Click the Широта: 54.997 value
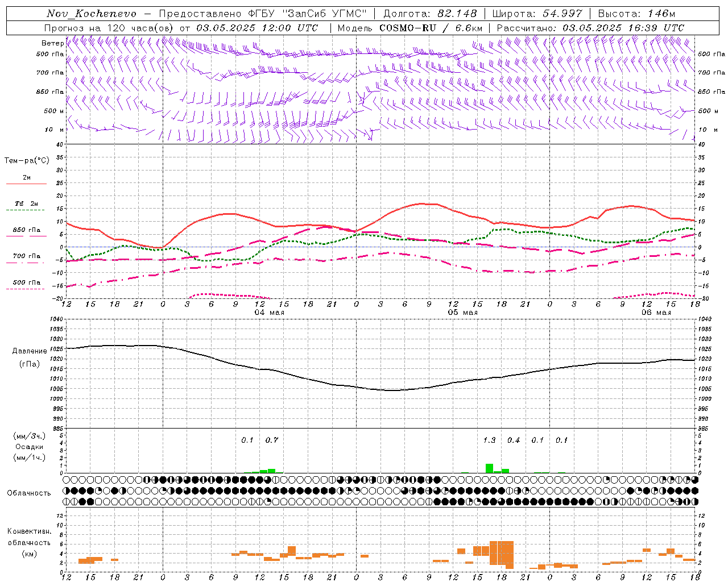Screen dimensions: 728x582 tap(537, 13)
